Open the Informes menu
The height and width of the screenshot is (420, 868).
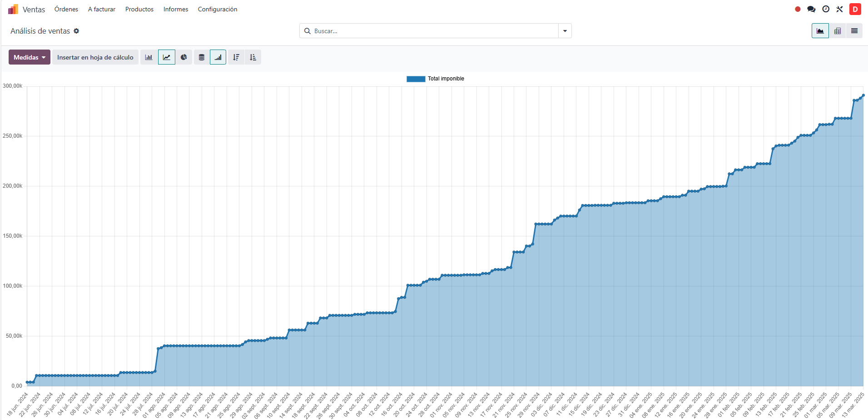[176, 9]
